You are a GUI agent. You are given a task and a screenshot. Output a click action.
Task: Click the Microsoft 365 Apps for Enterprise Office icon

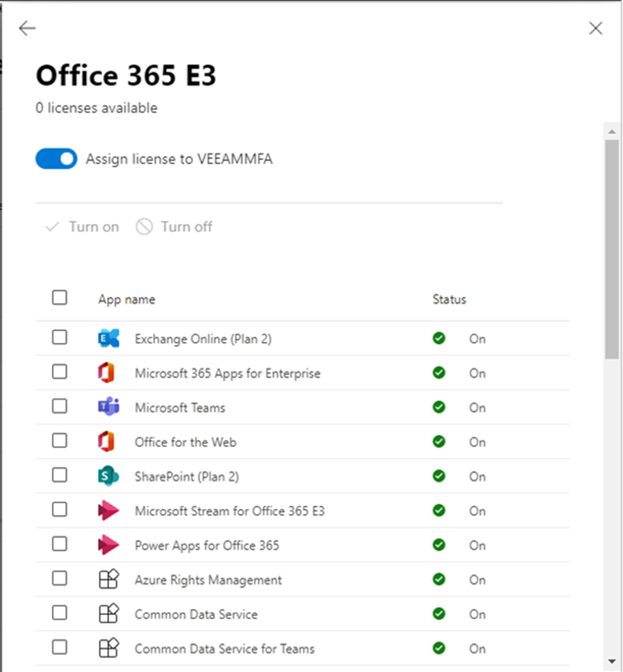[x=106, y=373]
